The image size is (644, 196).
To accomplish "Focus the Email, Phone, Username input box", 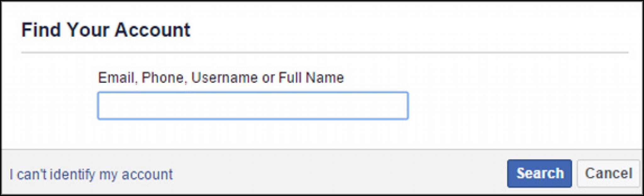I will [x=253, y=106].
